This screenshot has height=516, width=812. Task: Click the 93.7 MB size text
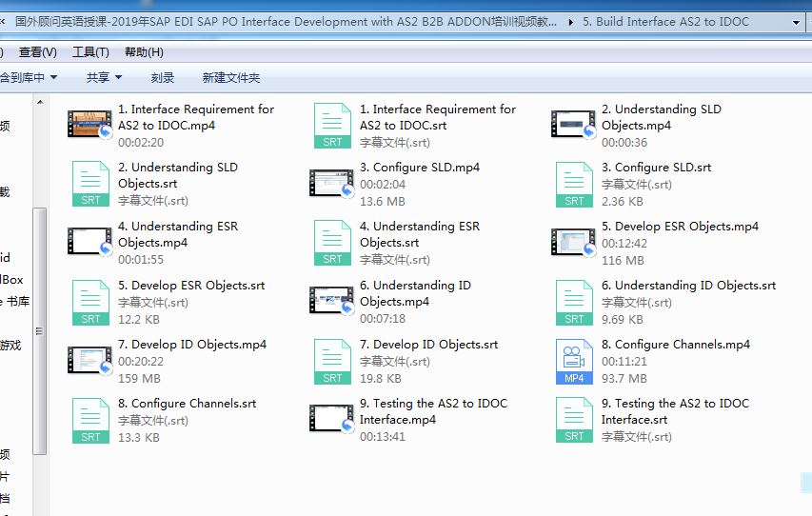tap(624, 379)
